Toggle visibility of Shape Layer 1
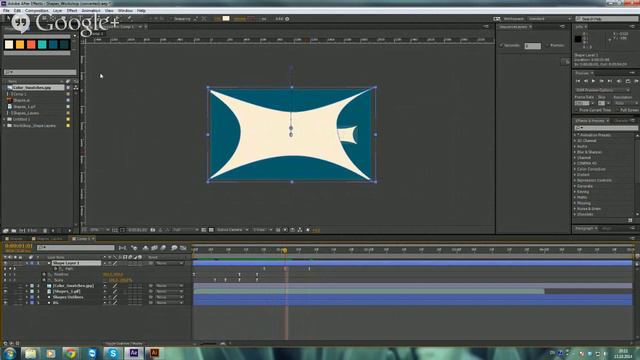The height and width of the screenshot is (360, 640). point(5,263)
